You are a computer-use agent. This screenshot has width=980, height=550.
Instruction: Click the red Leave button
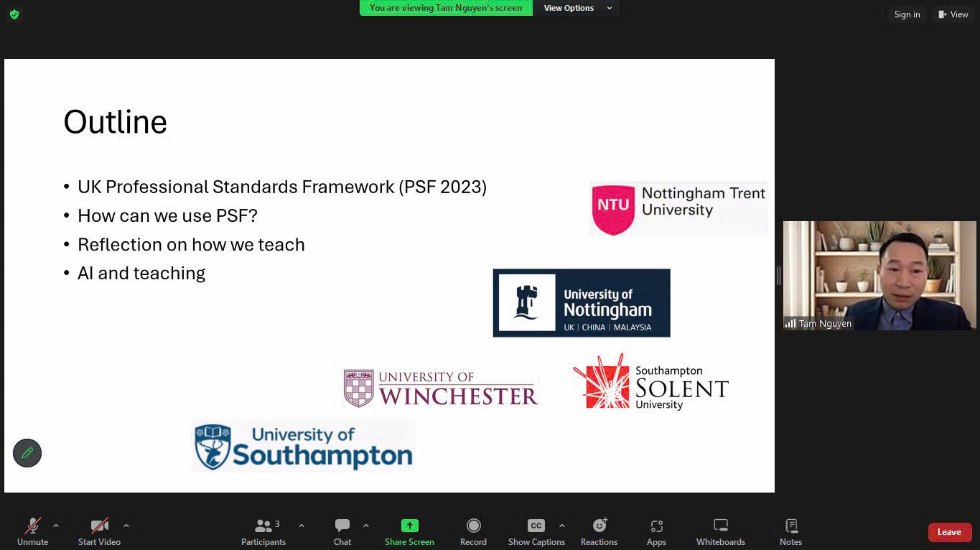pos(949,532)
